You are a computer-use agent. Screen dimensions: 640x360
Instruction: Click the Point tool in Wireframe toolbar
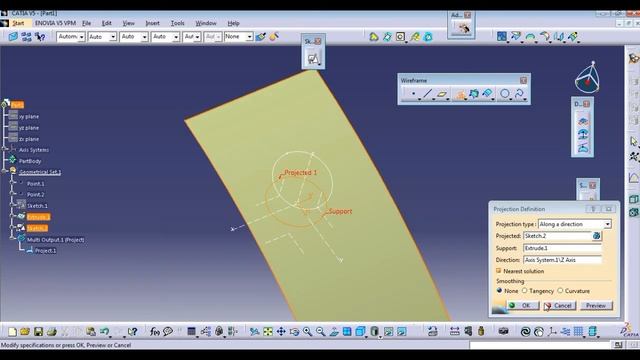pos(413,94)
